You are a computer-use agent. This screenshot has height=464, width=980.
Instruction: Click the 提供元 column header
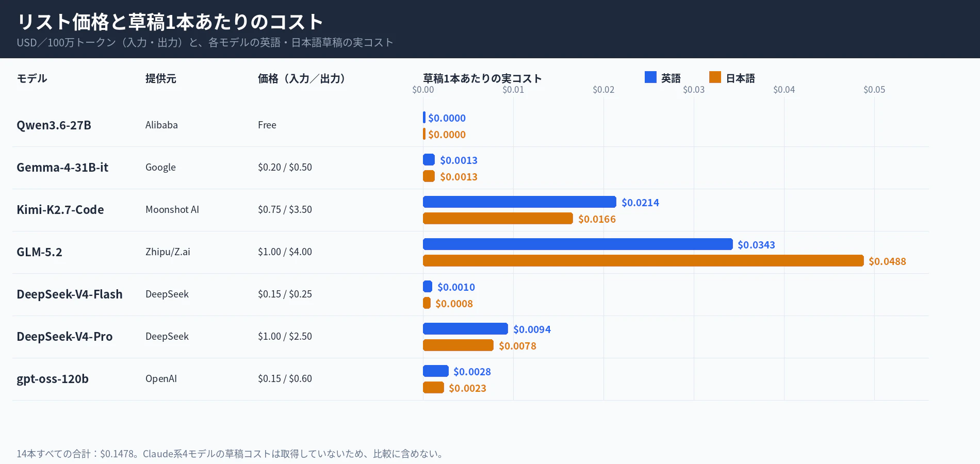pyautogui.click(x=161, y=78)
